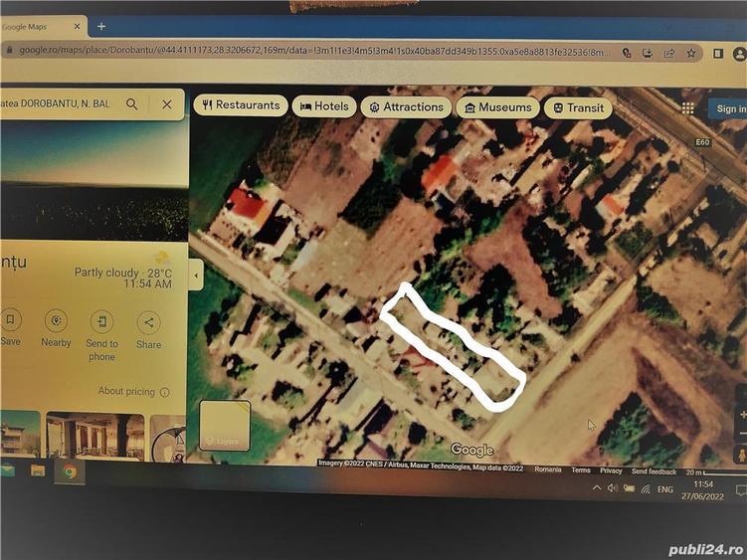Click the Send to phone icon
This screenshot has height=560, width=747.
click(x=101, y=321)
